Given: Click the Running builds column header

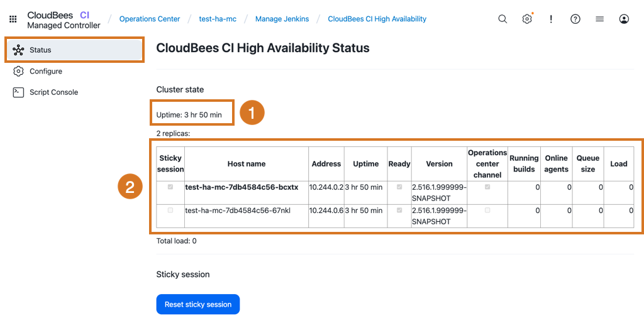Looking at the screenshot, I should [x=524, y=164].
